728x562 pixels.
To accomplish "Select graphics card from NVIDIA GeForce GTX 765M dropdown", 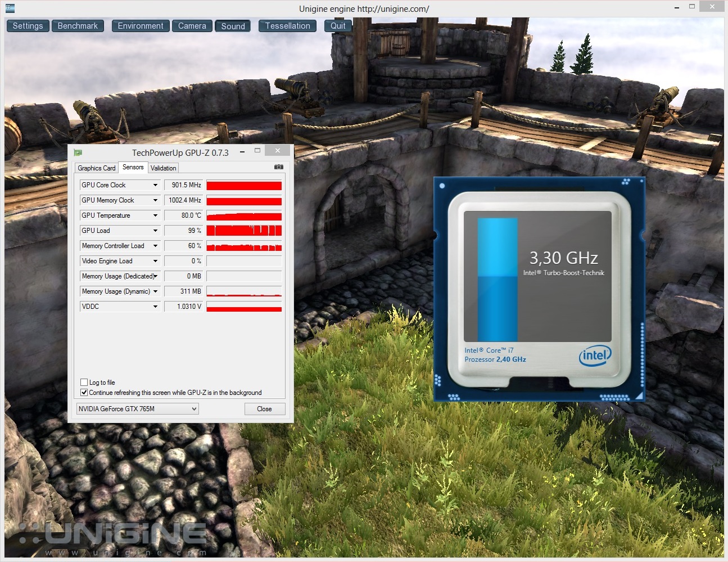I will point(138,409).
